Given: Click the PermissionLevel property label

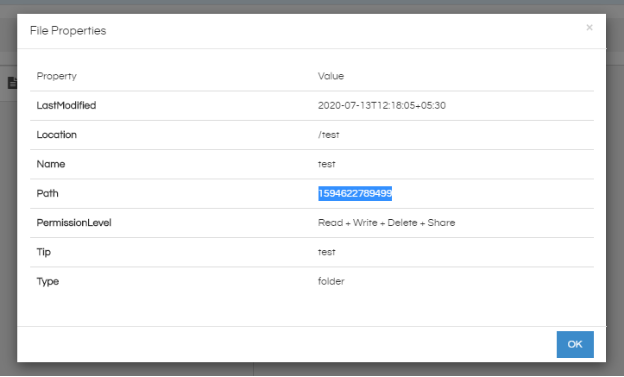Looking at the screenshot, I should [x=74, y=223].
